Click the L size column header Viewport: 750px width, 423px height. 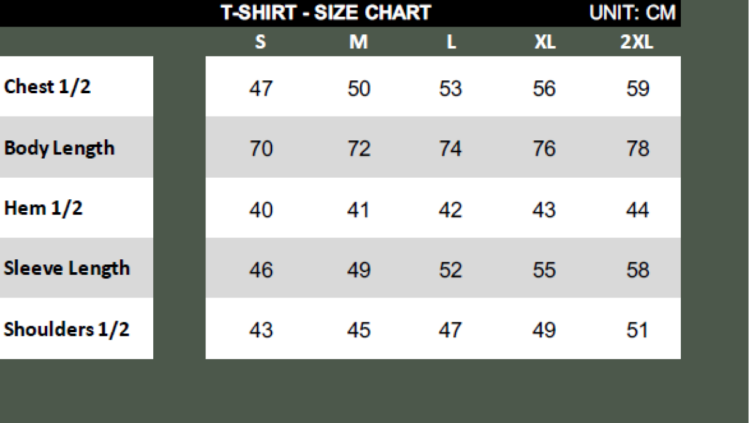click(x=451, y=42)
